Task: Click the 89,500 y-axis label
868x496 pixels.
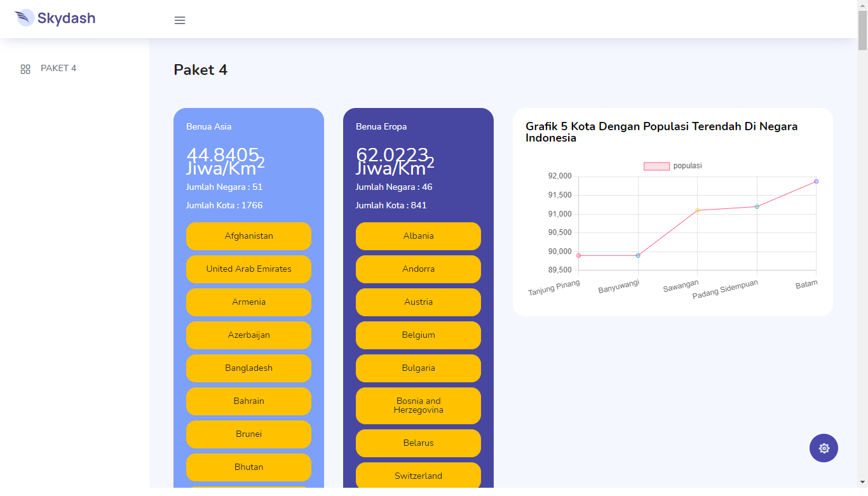Action: [x=559, y=270]
